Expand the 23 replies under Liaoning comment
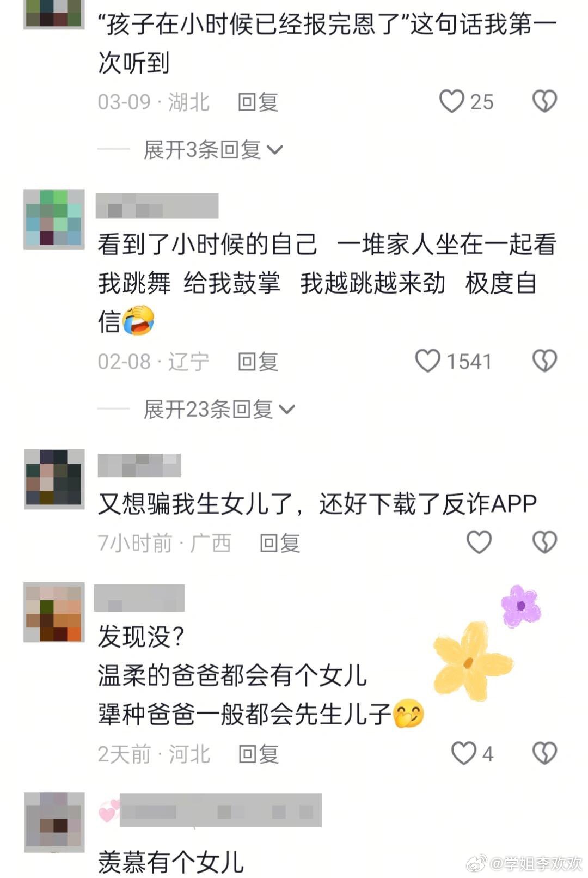The height and width of the screenshot is (878, 588). click(219, 409)
